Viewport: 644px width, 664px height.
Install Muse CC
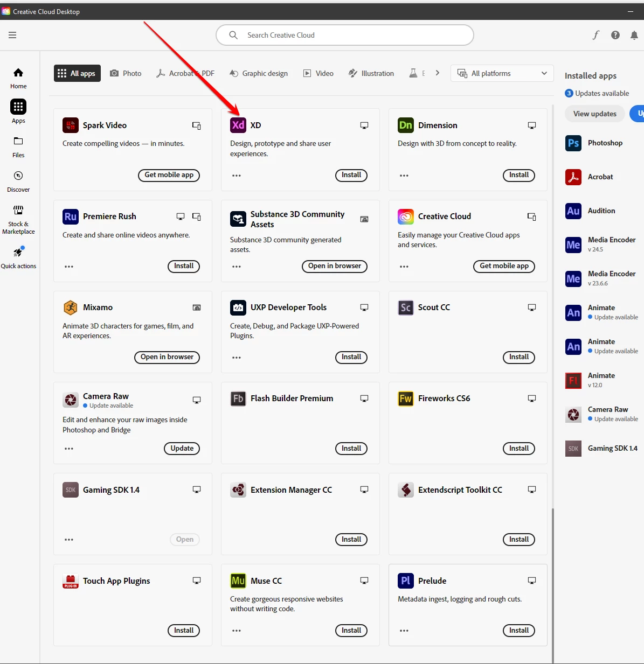coord(351,631)
